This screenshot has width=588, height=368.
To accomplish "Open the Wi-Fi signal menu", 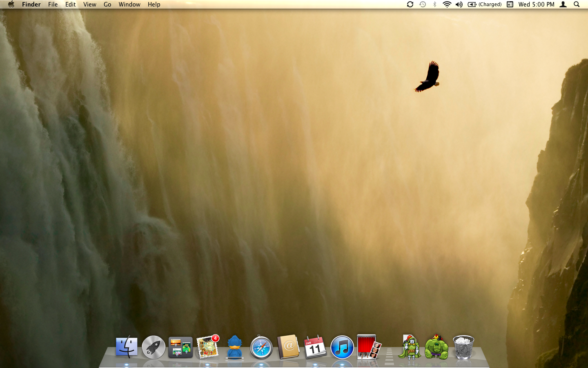I will (447, 4).
